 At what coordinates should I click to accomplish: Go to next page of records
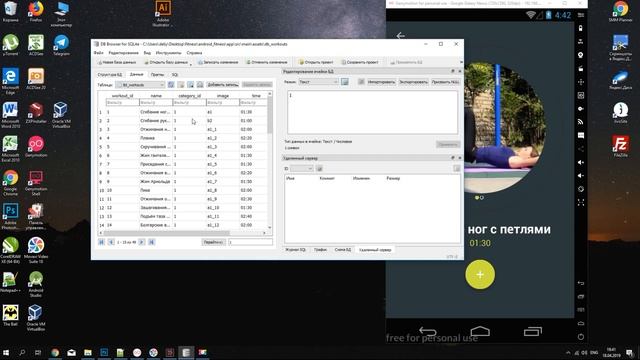pyautogui.click(x=142, y=242)
